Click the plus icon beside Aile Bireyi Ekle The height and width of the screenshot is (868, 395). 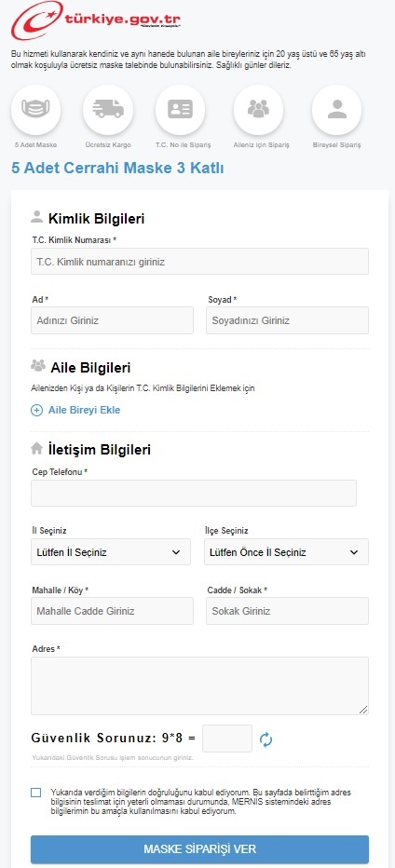point(36,410)
